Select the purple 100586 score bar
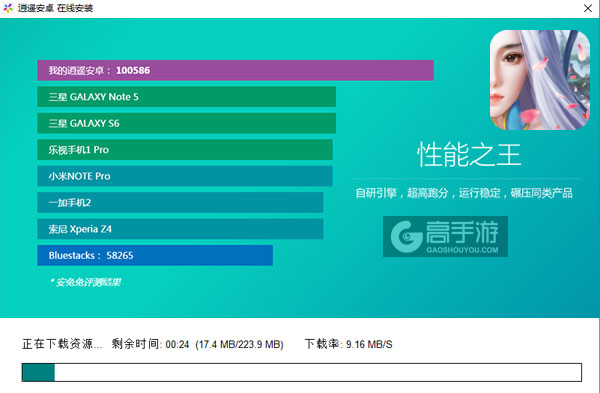Viewport: 600px width, 393px height. 235,70
